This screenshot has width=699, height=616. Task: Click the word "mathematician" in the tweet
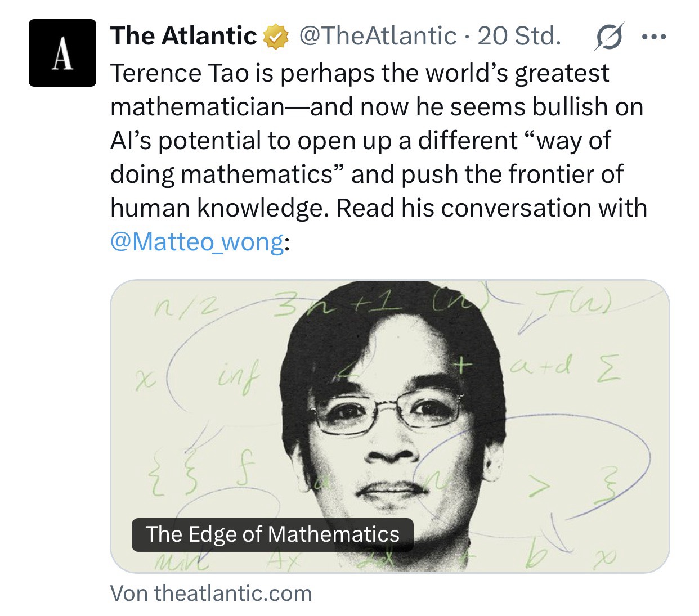click(x=198, y=107)
